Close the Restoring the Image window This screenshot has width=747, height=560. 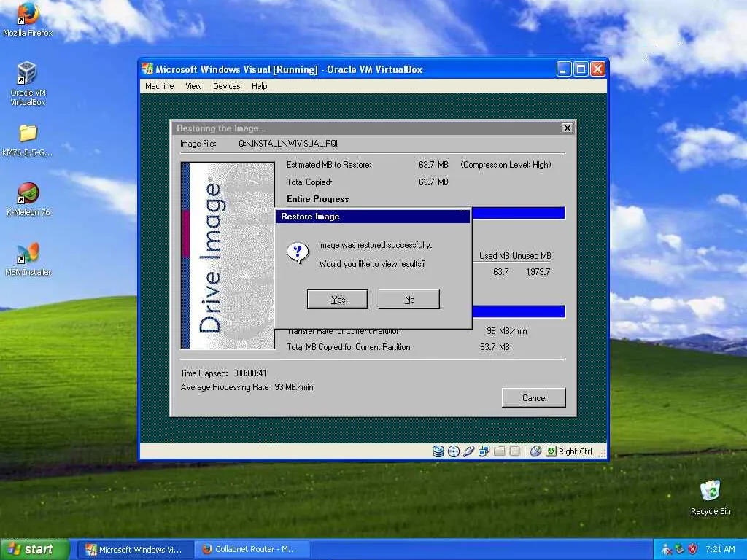click(x=567, y=128)
